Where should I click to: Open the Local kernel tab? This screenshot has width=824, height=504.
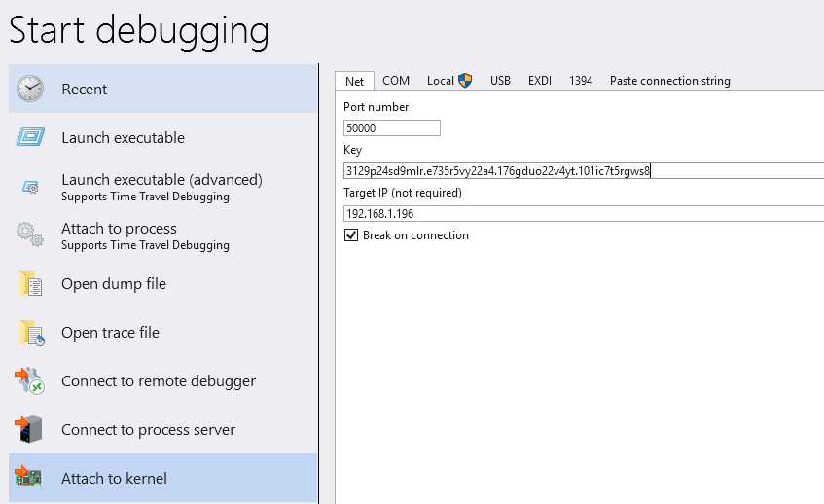point(448,81)
